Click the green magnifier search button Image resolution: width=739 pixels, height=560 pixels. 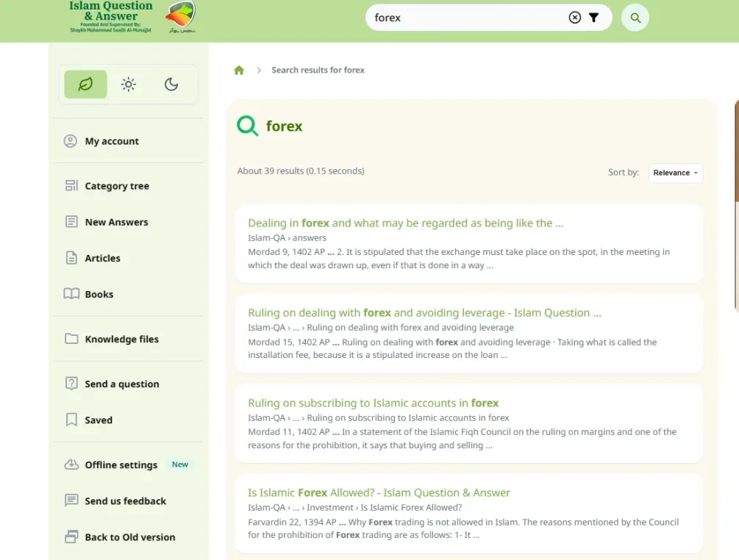coord(635,18)
